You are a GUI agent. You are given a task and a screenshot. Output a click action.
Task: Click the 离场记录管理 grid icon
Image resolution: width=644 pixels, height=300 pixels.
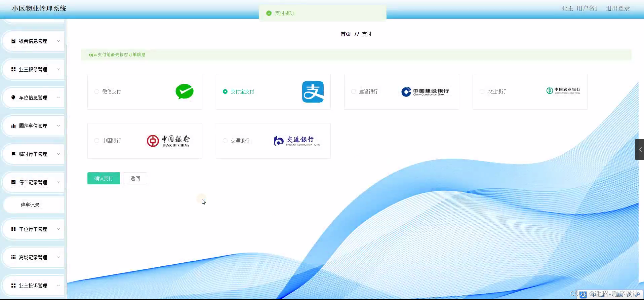[13, 257]
